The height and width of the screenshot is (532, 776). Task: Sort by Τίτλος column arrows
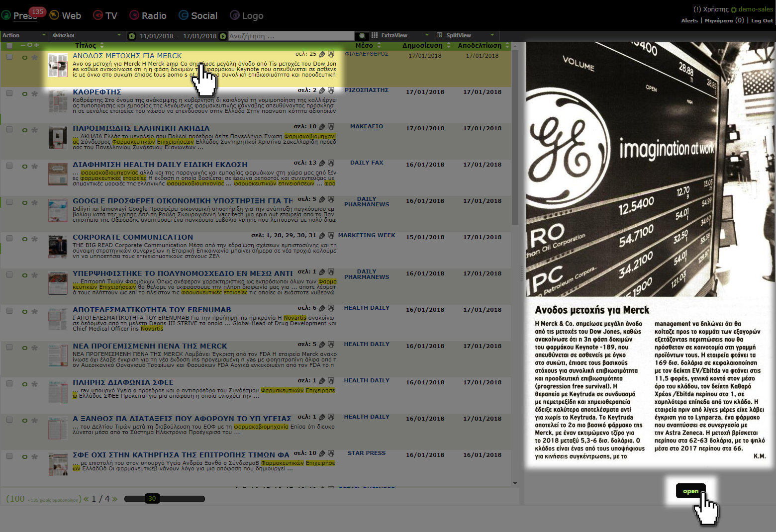pyautogui.click(x=102, y=45)
